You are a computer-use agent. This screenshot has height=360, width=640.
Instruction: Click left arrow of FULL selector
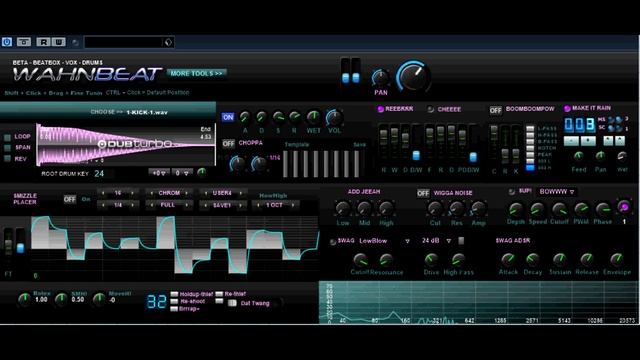(152, 205)
